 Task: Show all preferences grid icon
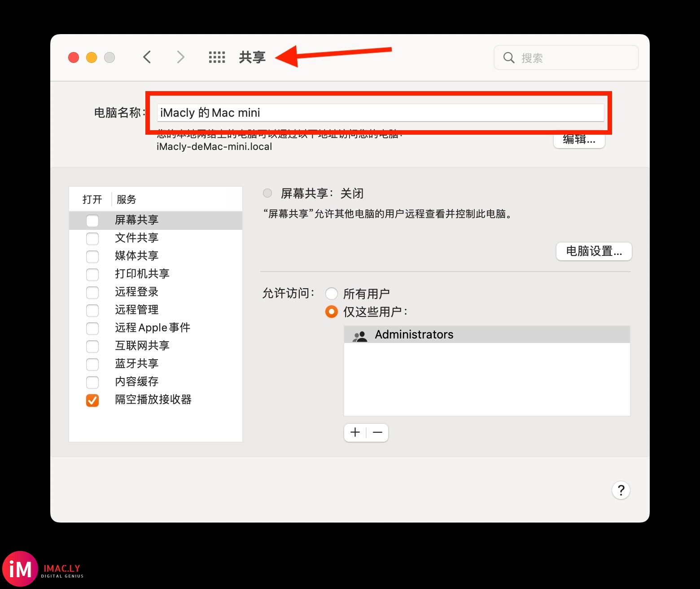tap(217, 57)
